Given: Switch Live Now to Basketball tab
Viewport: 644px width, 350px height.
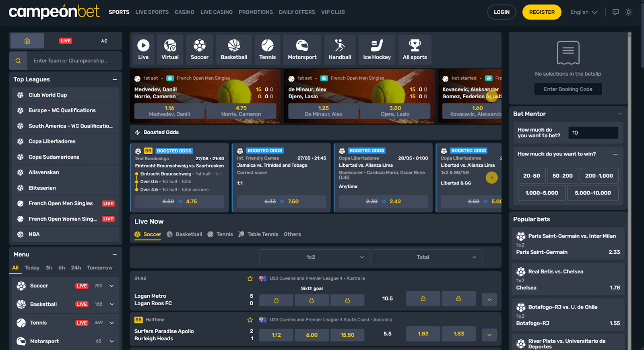Looking at the screenshot, I should click(184, 234).
